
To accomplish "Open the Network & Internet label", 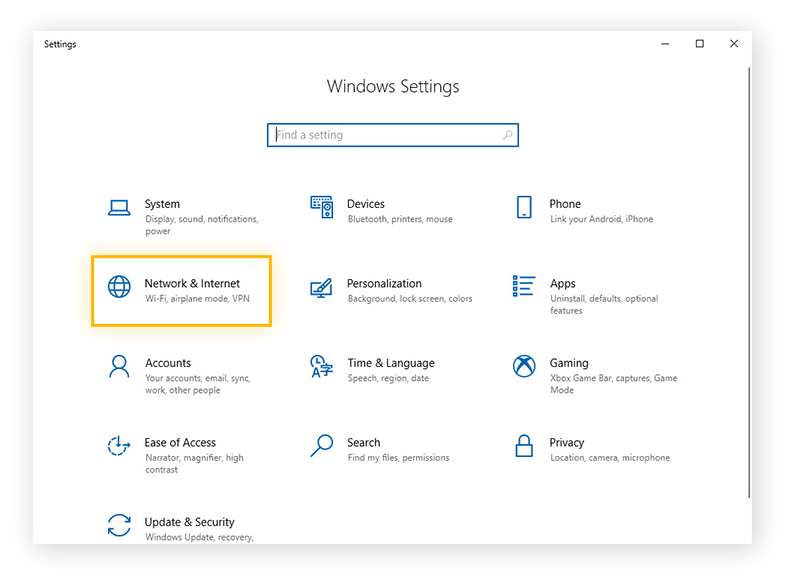I will tap(192, 284).
